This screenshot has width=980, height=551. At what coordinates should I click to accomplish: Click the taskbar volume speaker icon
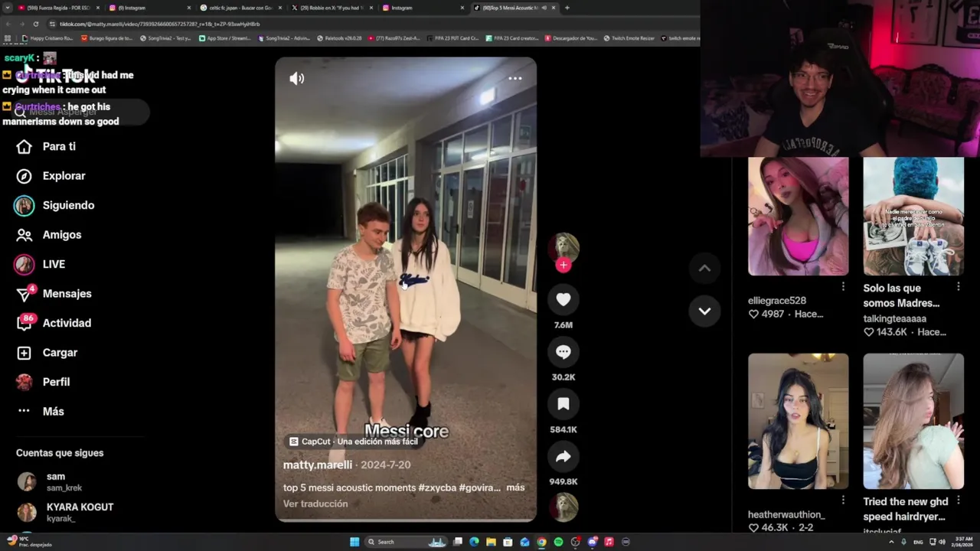click(942, 542)
